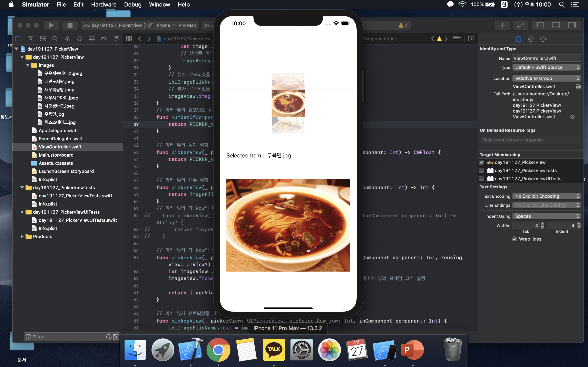Viewport: 588px width, 367px height.
Task: Open the Hardware menu
Action: coord(104,4)
